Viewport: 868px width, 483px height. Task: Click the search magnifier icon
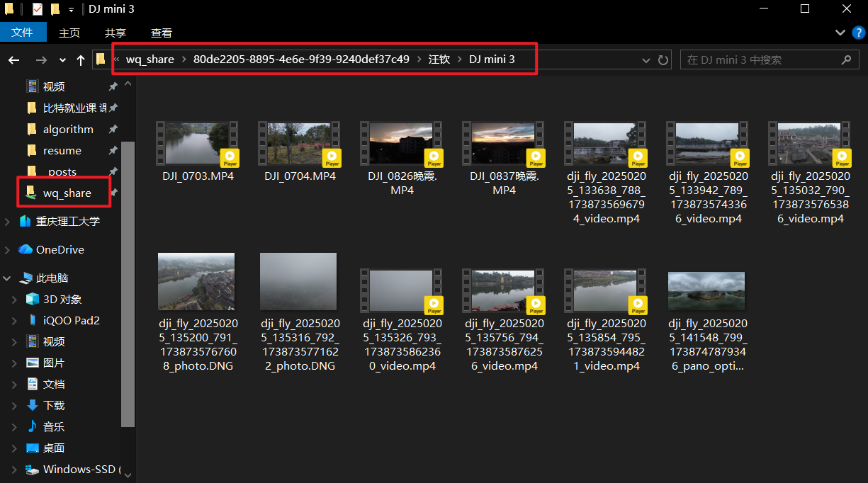(845, 60)
